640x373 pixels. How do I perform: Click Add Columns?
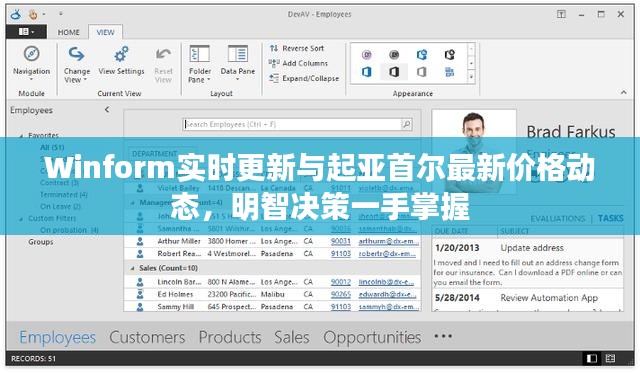298,63
